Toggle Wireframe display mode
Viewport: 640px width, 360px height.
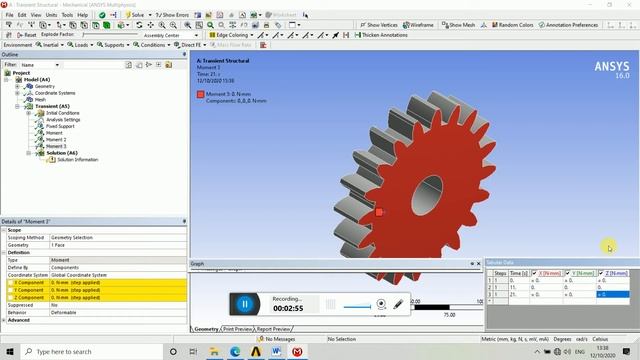(x=418, y=25)
